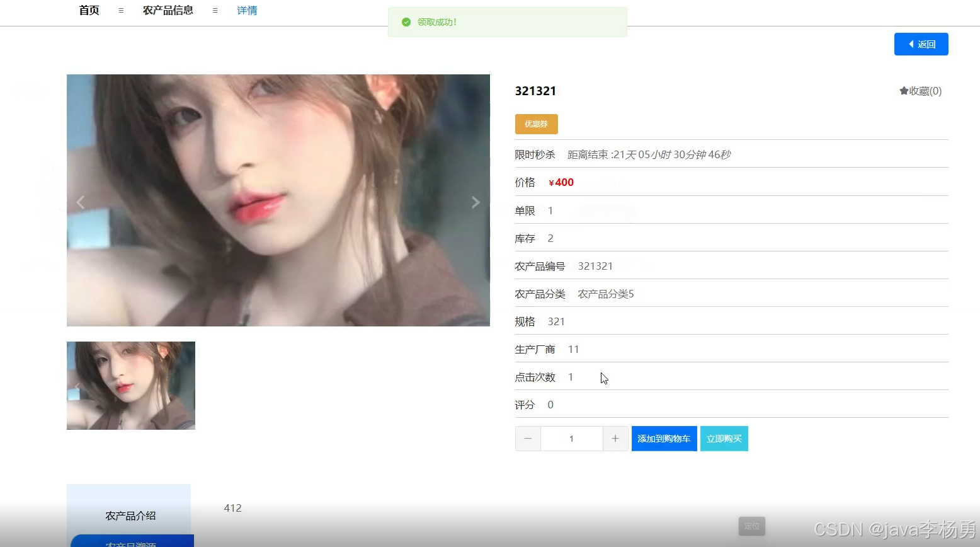This screenshot has width=980, height=547.
Task: Select product title 321321
Action: [x=536, y=91]
